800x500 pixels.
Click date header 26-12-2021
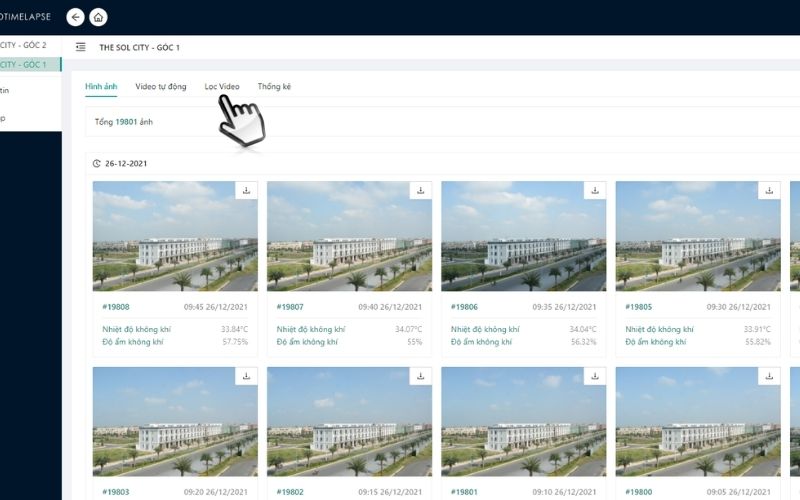click(x=126, y=163)
